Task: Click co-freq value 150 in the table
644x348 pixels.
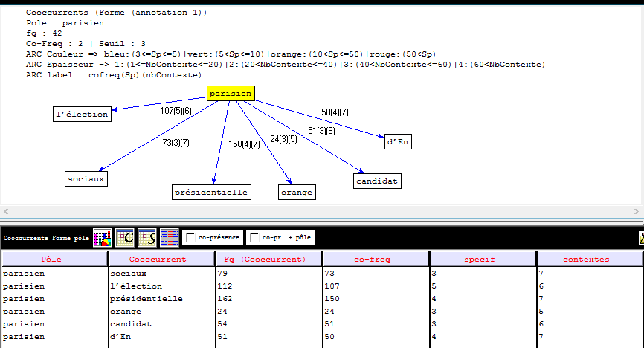Action: [332, 299]
